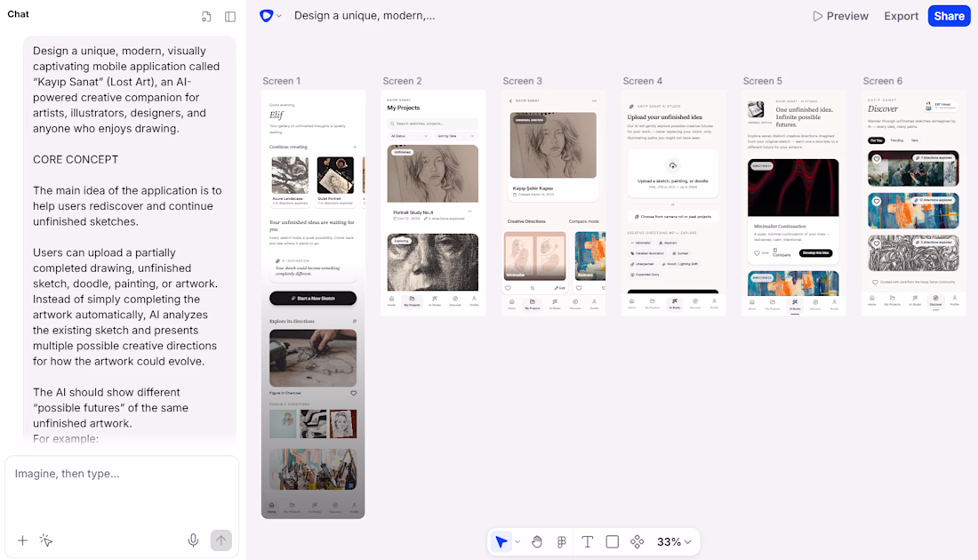The height and width of the screenshot is (560, 978).
Task: Select the Trending tab in Screen 6
Action: tap(897, 140)
